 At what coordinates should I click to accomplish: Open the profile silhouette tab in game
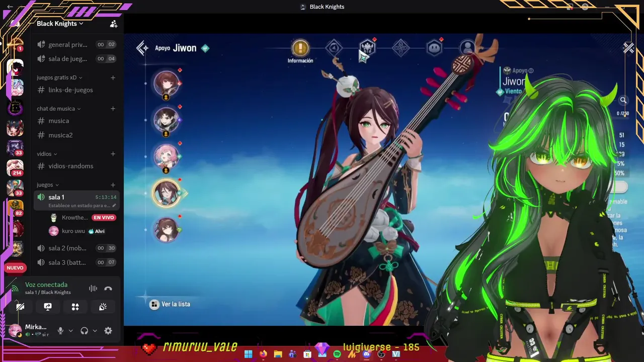coord(467,48)
